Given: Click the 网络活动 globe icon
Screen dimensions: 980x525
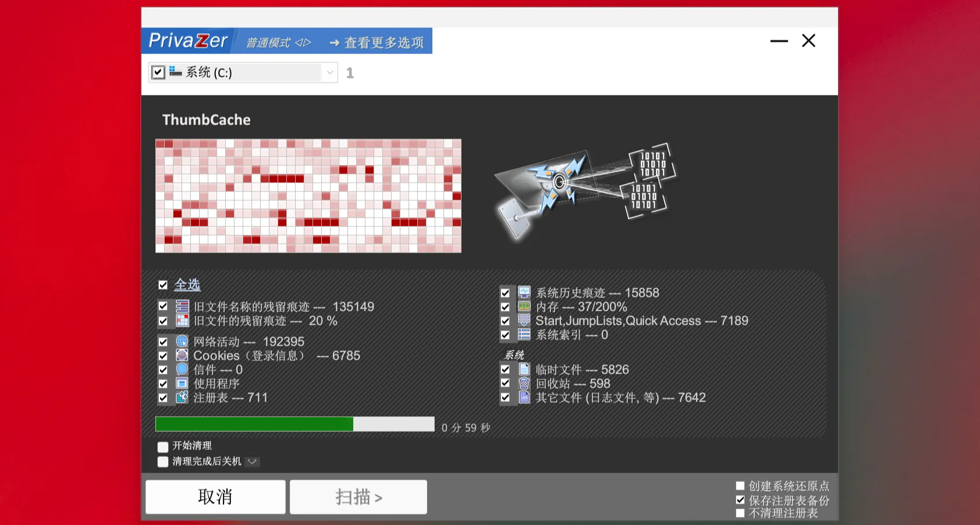Looking at the screenshot, I should point(182,341).
